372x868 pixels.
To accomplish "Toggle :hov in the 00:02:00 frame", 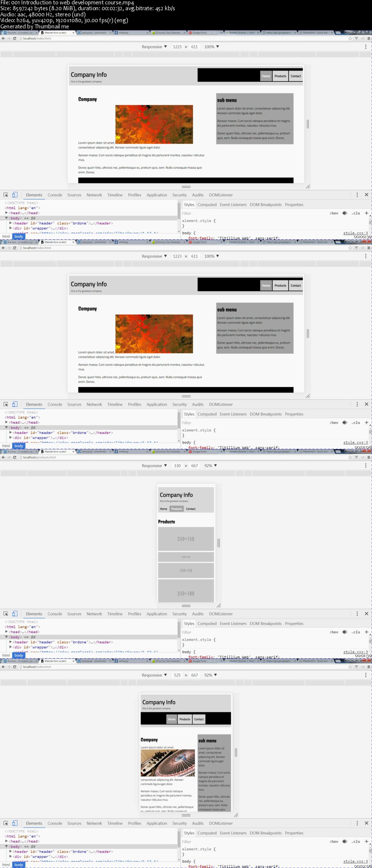I will (334, 841).
